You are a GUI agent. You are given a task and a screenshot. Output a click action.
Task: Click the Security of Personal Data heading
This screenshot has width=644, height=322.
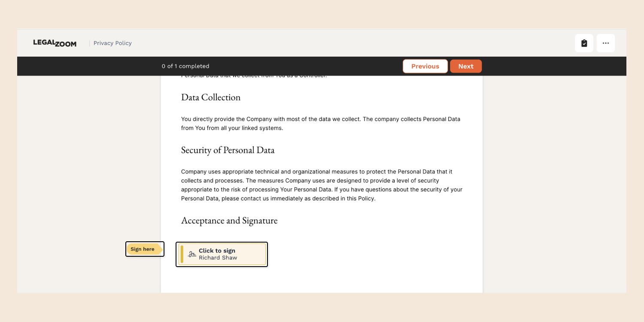point(228,150)
